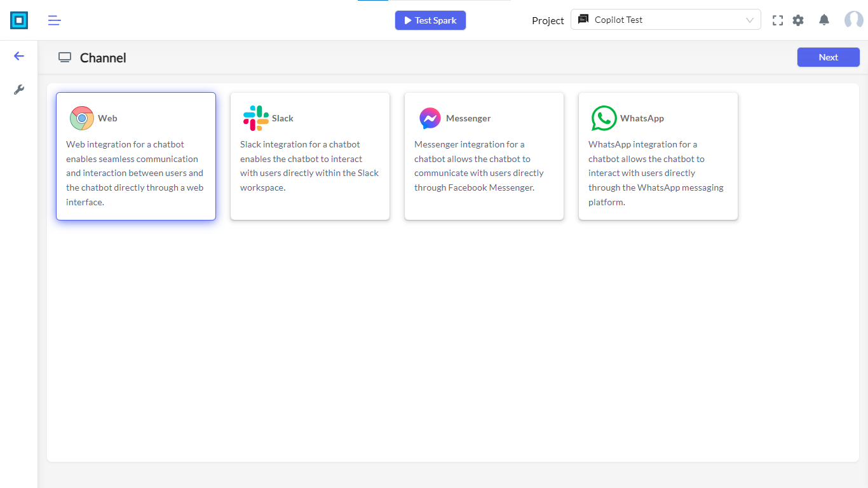Click the fullscreen icon in the header
Image resolution: width=868 pixels, height=488 pixels.
[778, 20]
